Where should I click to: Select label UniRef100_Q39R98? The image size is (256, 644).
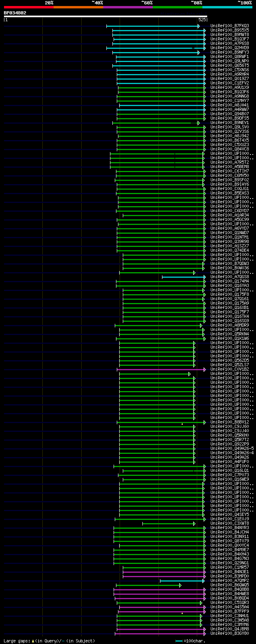point(230,242)
